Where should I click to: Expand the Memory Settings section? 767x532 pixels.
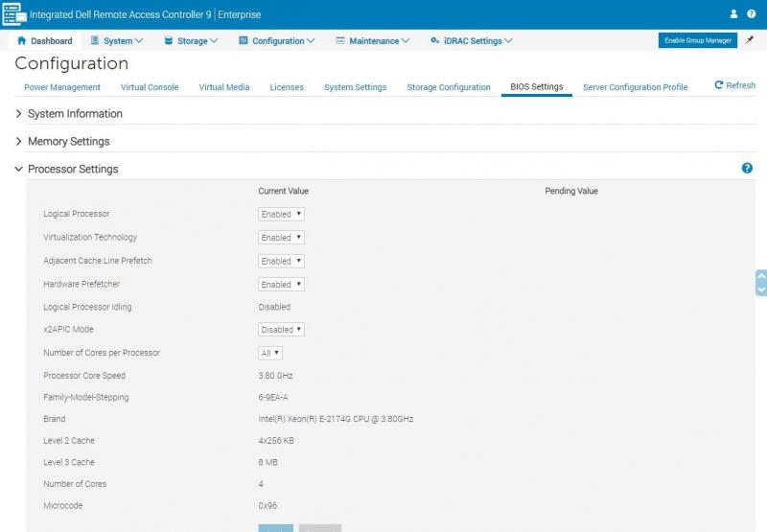[x=62, y=141]
